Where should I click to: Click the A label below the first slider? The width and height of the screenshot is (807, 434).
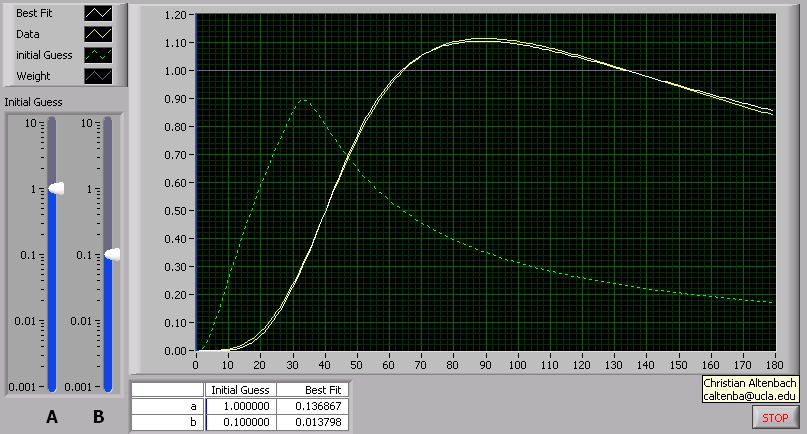click(x=52, y=417)
